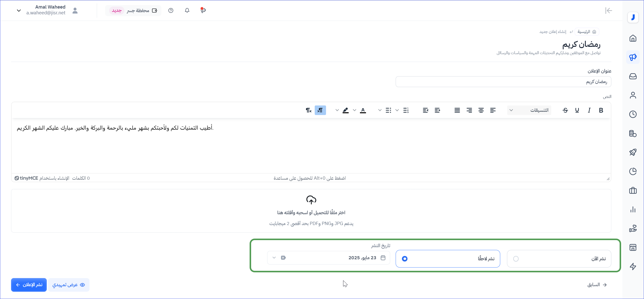Toggle Bold formatting in editor toolbar
Viewport: 644px width, 299px height.
pyautogui.click(x=601, y=110)
